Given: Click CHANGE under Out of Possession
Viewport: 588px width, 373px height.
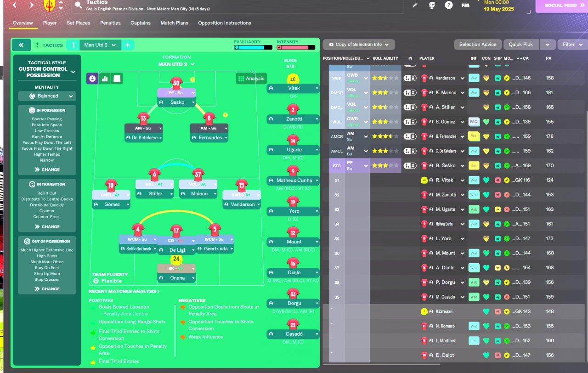Looking at the screenshot, I should [x=47, y=289].
